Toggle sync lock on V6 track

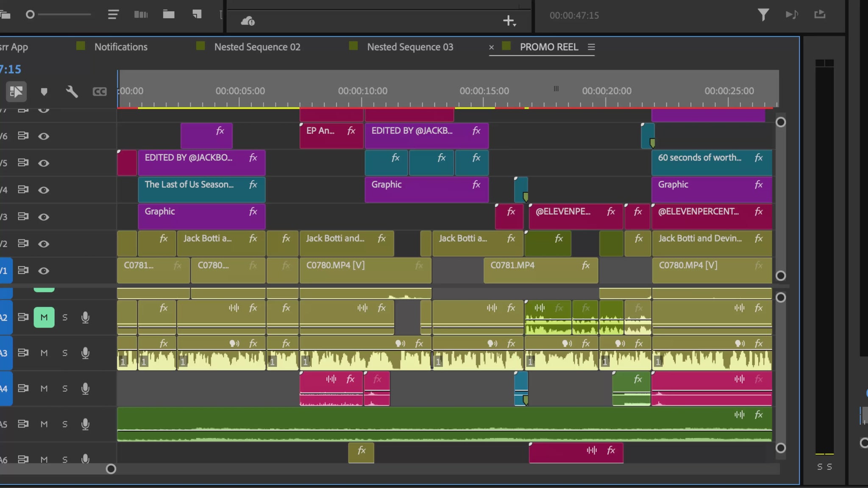23,136
